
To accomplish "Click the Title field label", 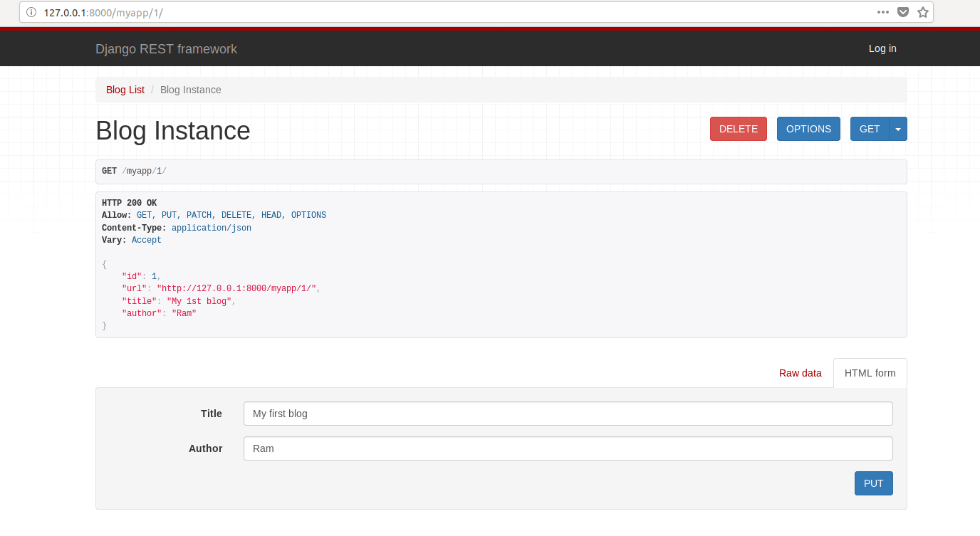I will coord(212,414).
